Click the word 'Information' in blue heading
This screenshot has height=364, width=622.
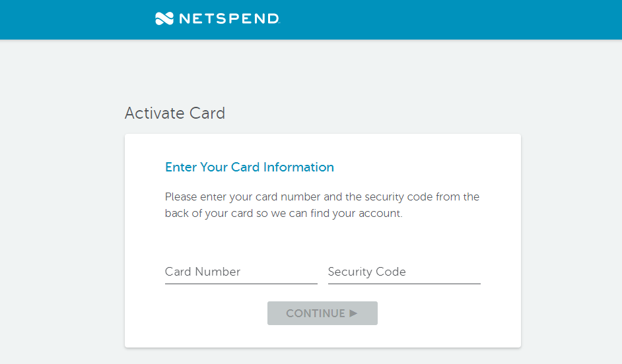(298, 167)
